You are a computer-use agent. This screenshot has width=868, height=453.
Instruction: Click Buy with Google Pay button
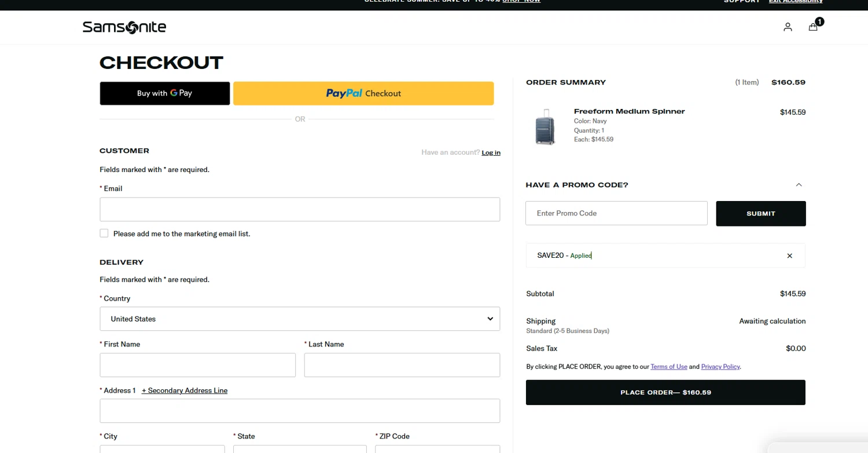pyautogui.click(x=165, y=93)
